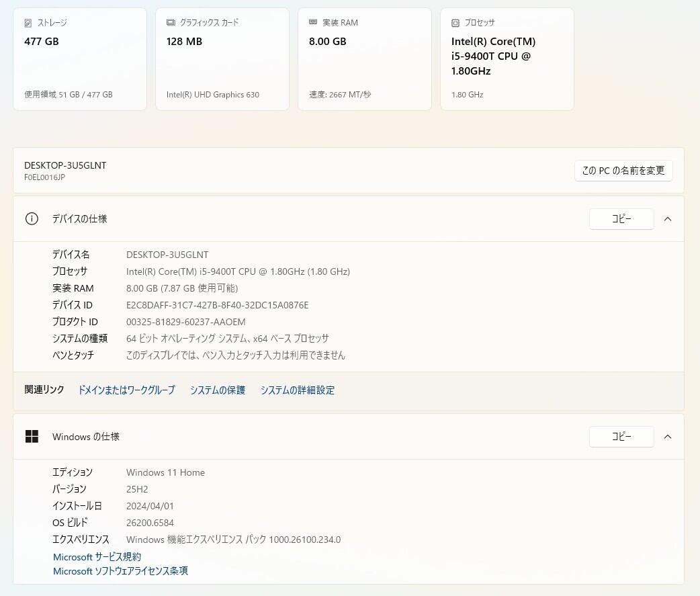Copy the Windows specifications with コピー
The width and height of the screenshot is (700, 596).
pos(621,437)
